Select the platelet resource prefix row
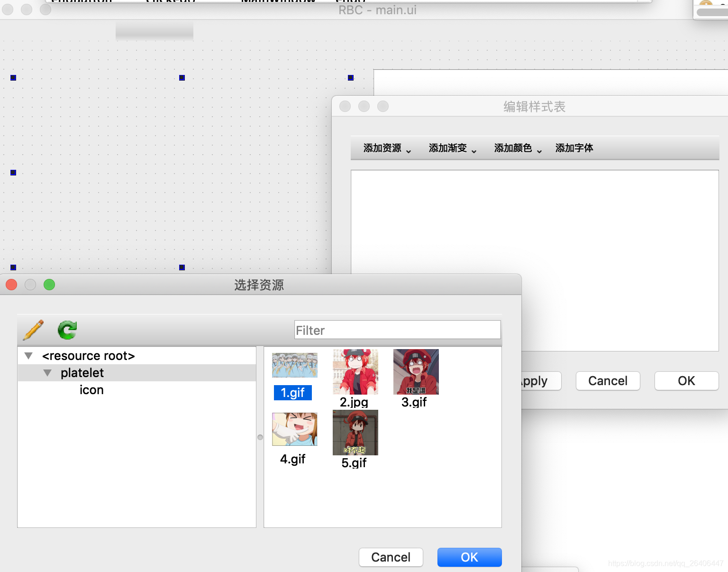The image size is (728, 572). tap(136, 373)
